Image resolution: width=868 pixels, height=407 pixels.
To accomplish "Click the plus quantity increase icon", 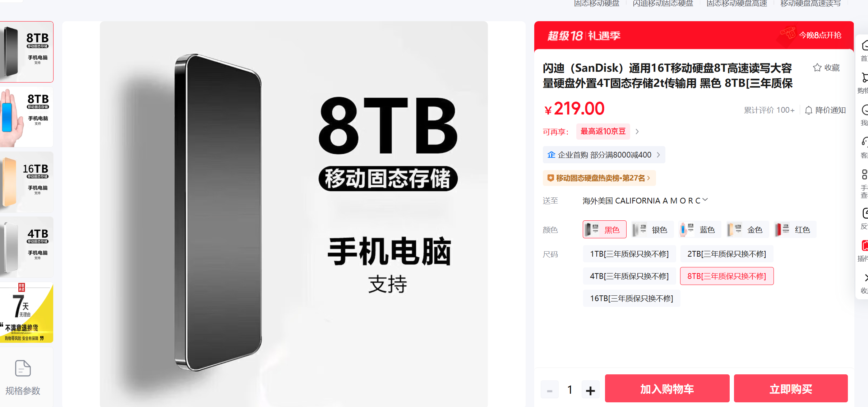I will click(x=590, y=390).
